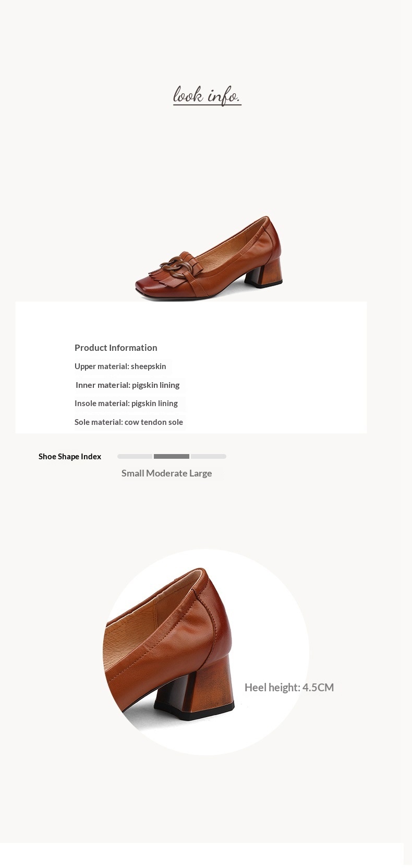
Task: Select 'Insole material: pigskin lining' line
Action: 126,404
